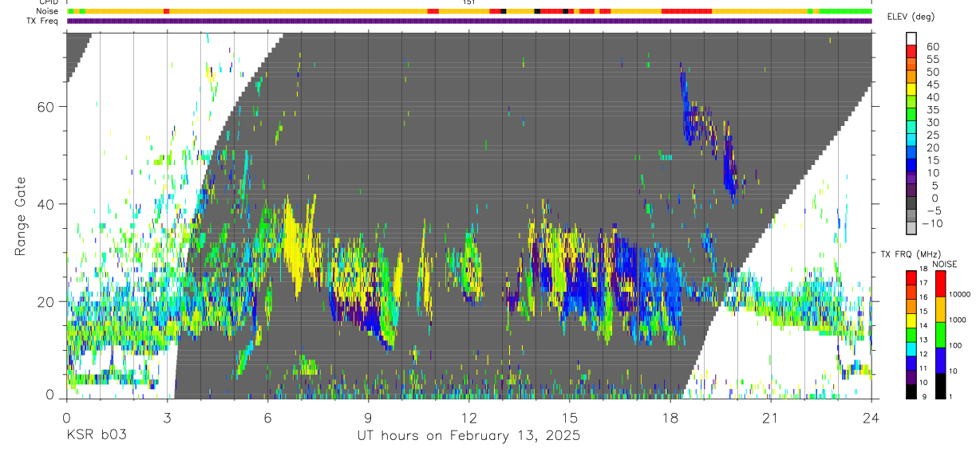Click x-axis tick label '3'
Screen dimensions: 980x452
tap(167, 418)
